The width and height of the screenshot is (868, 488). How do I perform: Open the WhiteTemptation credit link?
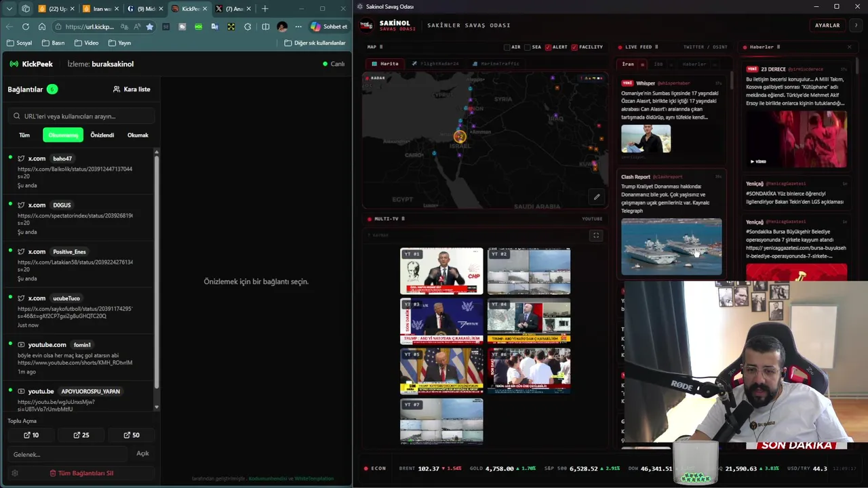[314, 479]
